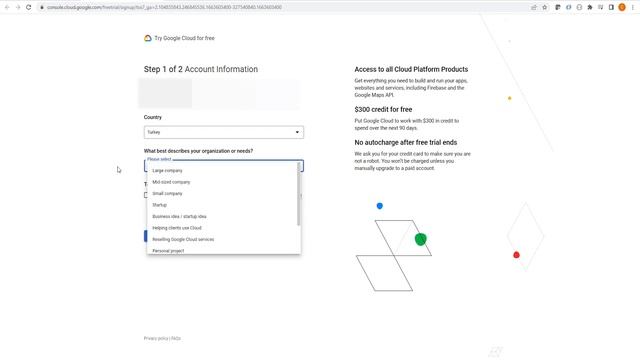Open the Extensions puzzle icon
640x360 pixels.
coord(590,7)
